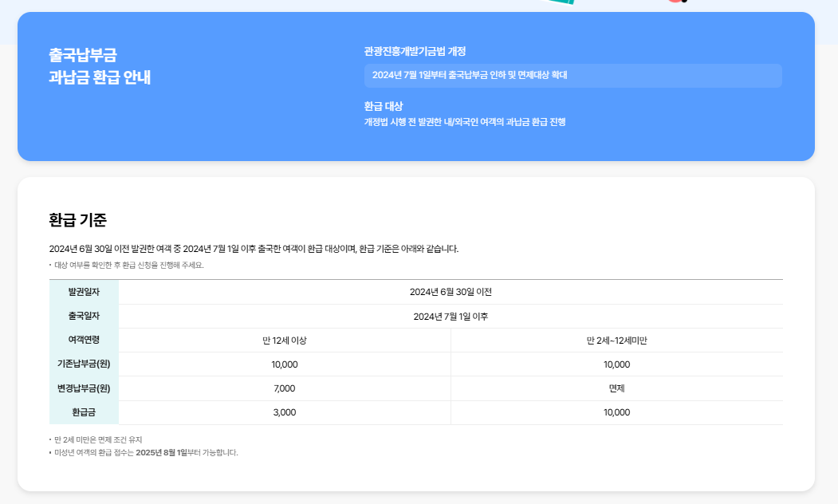
Task: Click the 3,000 환급금 cell
Action: pos(285,412)
